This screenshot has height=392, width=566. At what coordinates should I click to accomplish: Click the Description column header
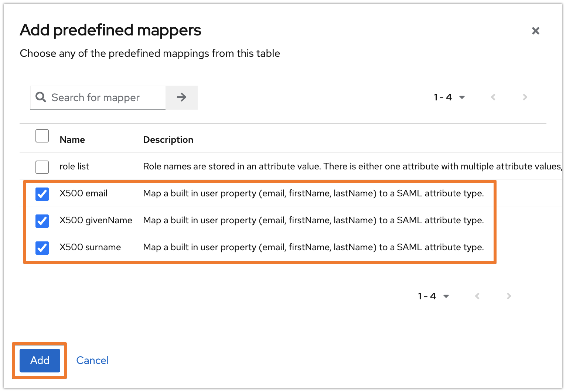pyautogui.click(x=168, y=140)
